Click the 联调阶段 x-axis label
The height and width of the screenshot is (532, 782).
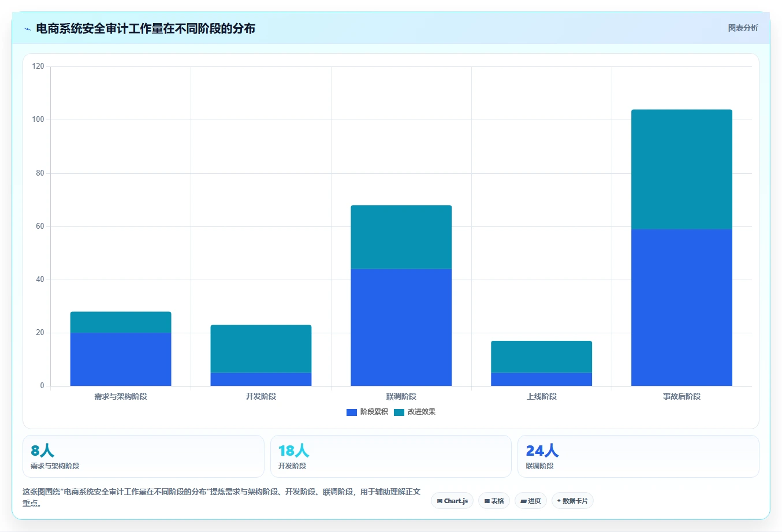[x=401, y=396]
